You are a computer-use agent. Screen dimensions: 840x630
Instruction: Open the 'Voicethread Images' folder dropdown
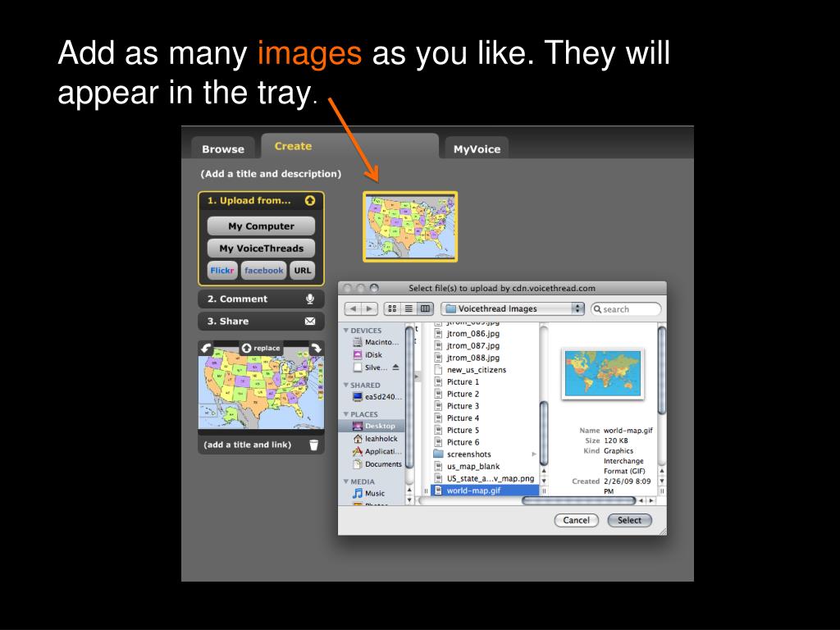point(512,308)
